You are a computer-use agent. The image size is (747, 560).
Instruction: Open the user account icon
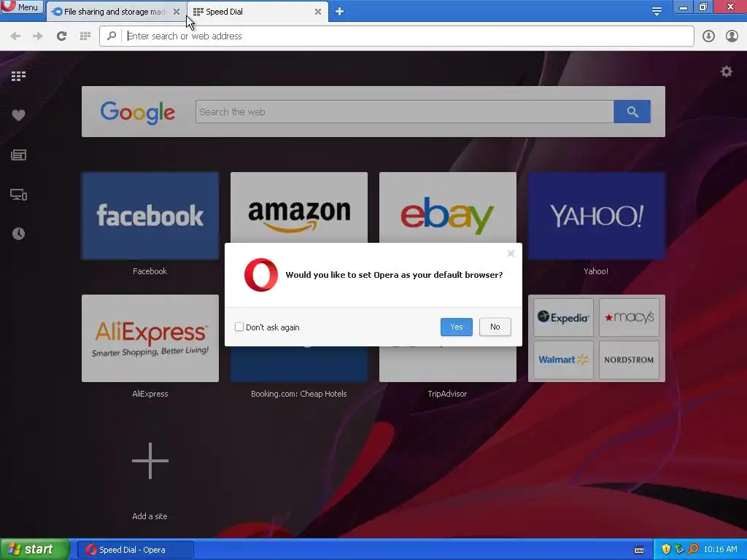coord(732,36)
